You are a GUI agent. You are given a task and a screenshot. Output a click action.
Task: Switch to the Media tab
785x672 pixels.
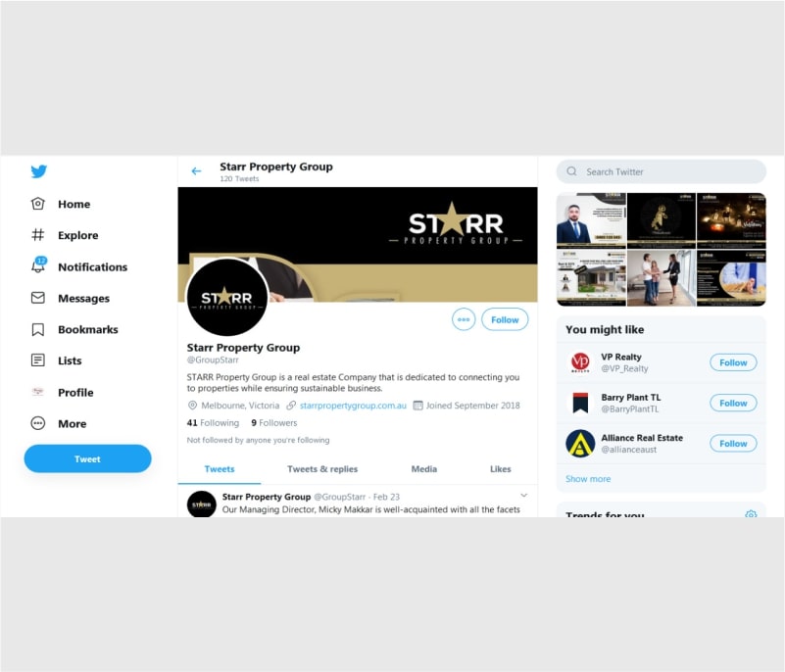(424, 469)
